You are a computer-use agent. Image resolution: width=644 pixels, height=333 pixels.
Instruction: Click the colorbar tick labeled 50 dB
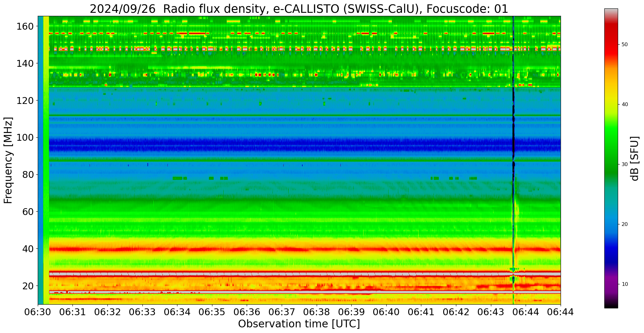coord(625,45)
